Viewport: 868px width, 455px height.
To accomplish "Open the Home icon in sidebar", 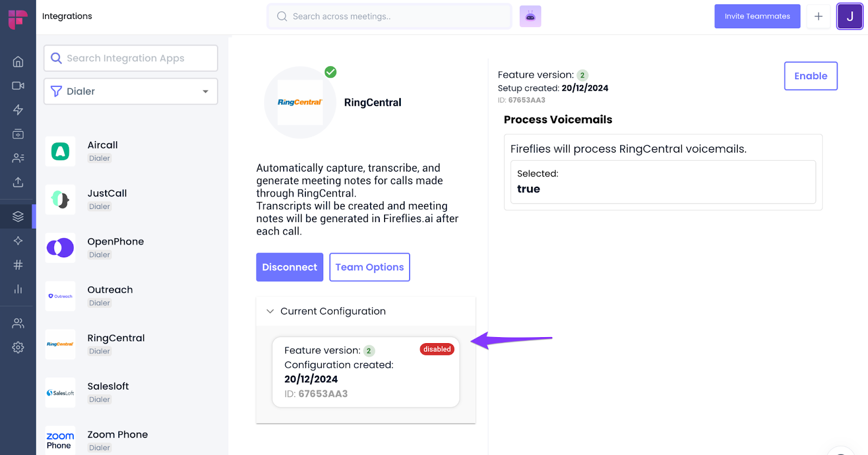I will (x=18, y=62).
